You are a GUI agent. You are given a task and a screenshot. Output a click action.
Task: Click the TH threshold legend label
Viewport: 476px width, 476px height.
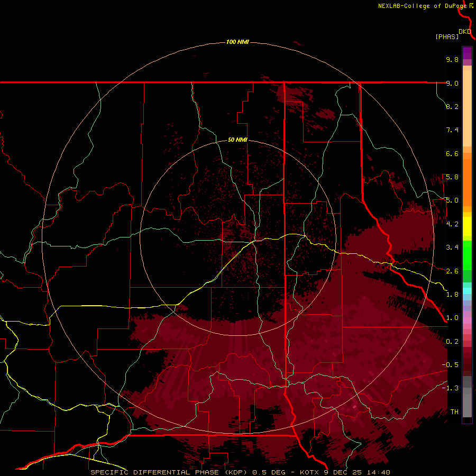point(454,412)
